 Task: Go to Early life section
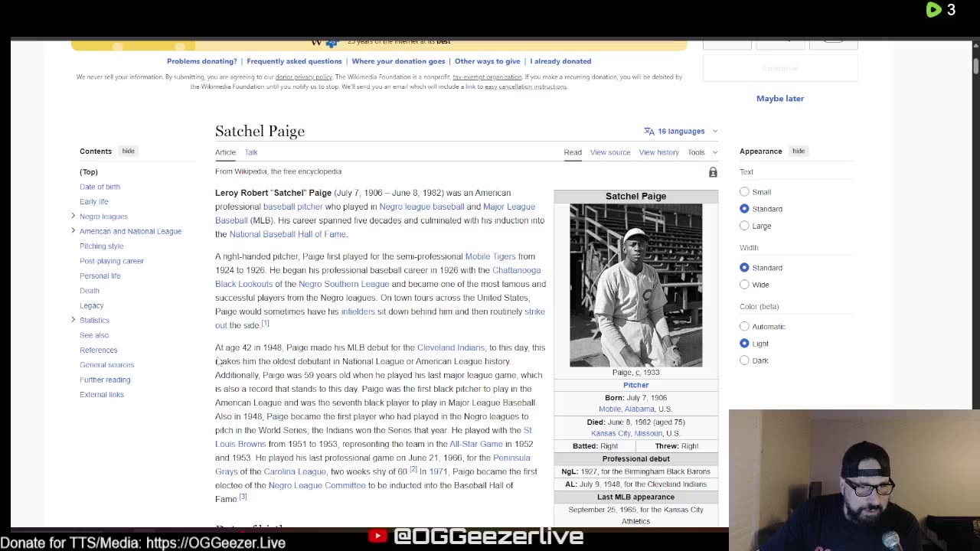click(x=94, y=201)
